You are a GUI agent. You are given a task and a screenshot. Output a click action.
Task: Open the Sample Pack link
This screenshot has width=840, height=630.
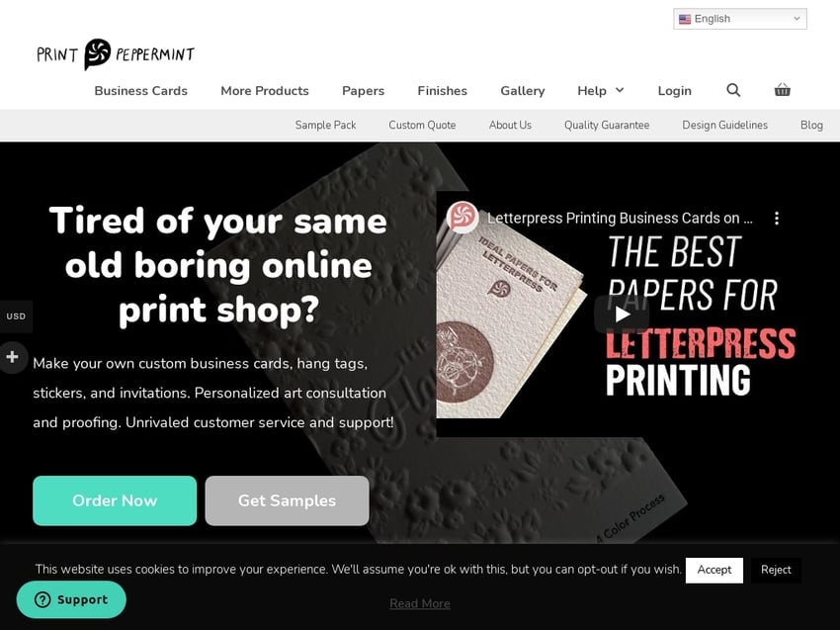326,125
